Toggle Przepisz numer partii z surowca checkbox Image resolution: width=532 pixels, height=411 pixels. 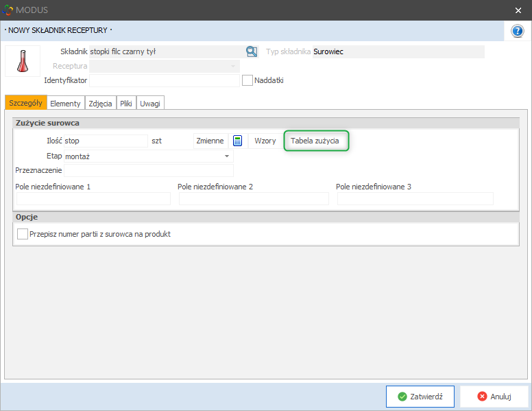[x=23, y=234]
